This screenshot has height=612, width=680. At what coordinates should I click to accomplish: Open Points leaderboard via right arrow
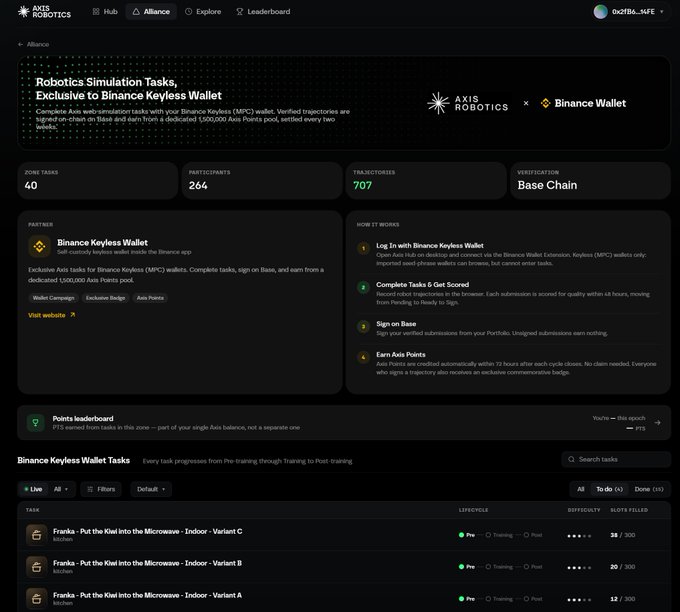coord(658,422)
